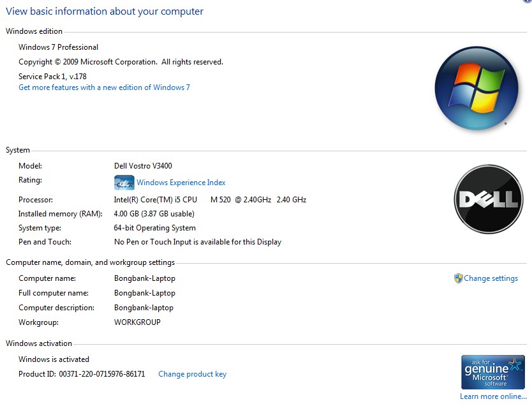Click the Windows Experience Index rating icon
532x406 pixels.
(x=124, y=183)
